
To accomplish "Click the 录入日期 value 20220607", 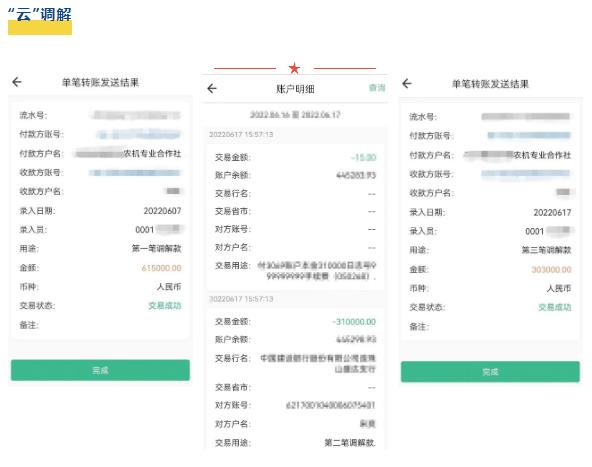I will [x=162, y=211].
